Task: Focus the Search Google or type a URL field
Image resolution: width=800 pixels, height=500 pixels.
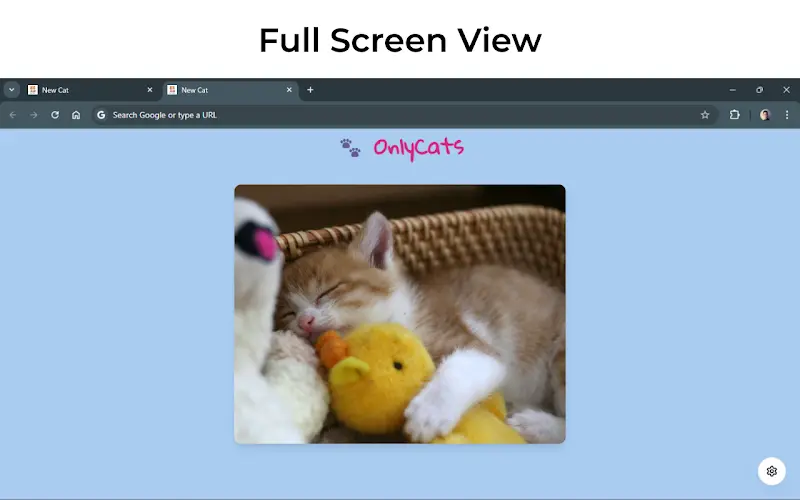Action: click(405, 115)
